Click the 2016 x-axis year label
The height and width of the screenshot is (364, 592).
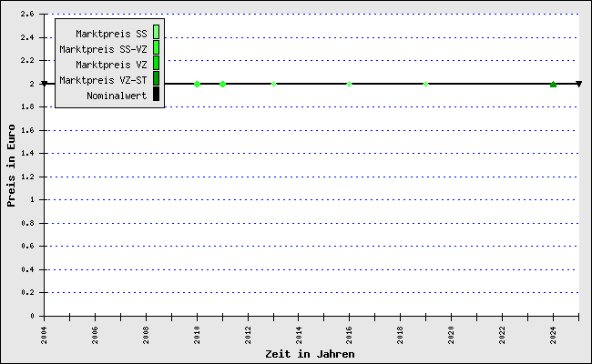pyautogui.click(x=349, y=335)
